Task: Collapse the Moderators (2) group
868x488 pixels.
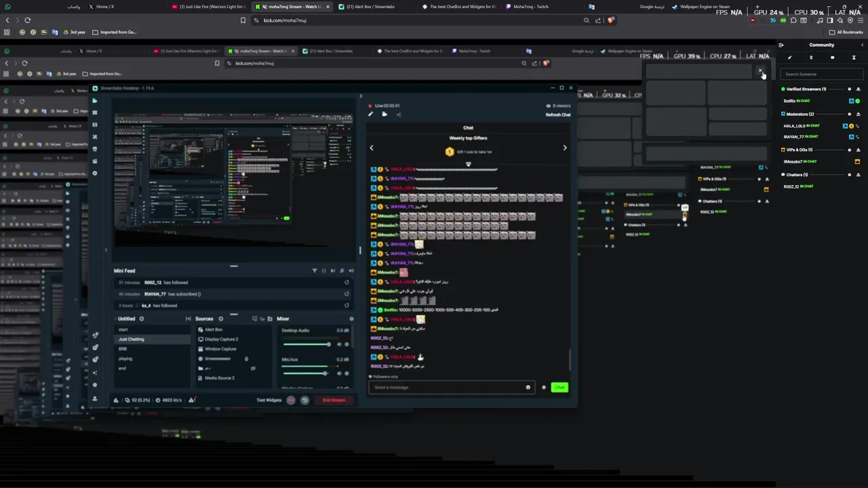Action: 858,114
